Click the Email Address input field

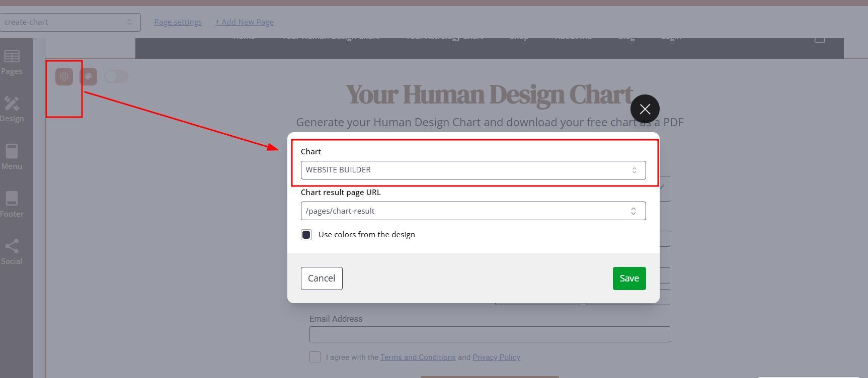tap(489, 334)
